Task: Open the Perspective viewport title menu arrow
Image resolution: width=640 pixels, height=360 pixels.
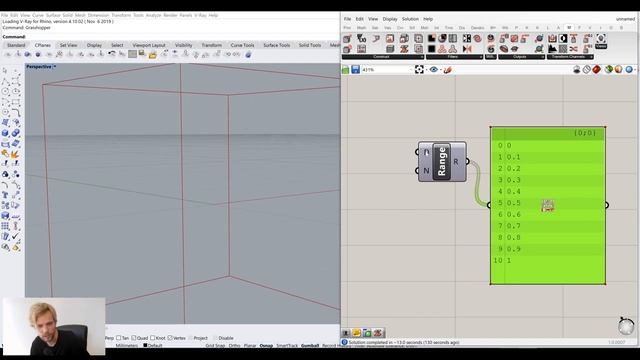Action: tap(55, 67)
